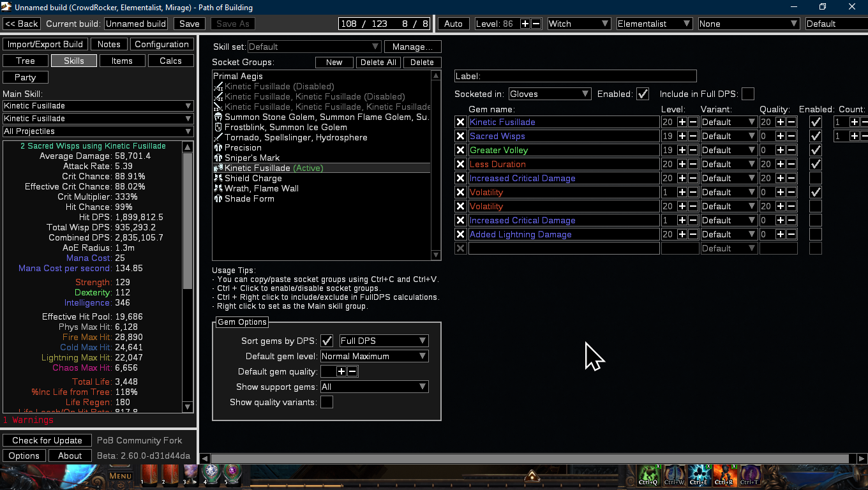Click the Manage skill sets button

point(412,47)
